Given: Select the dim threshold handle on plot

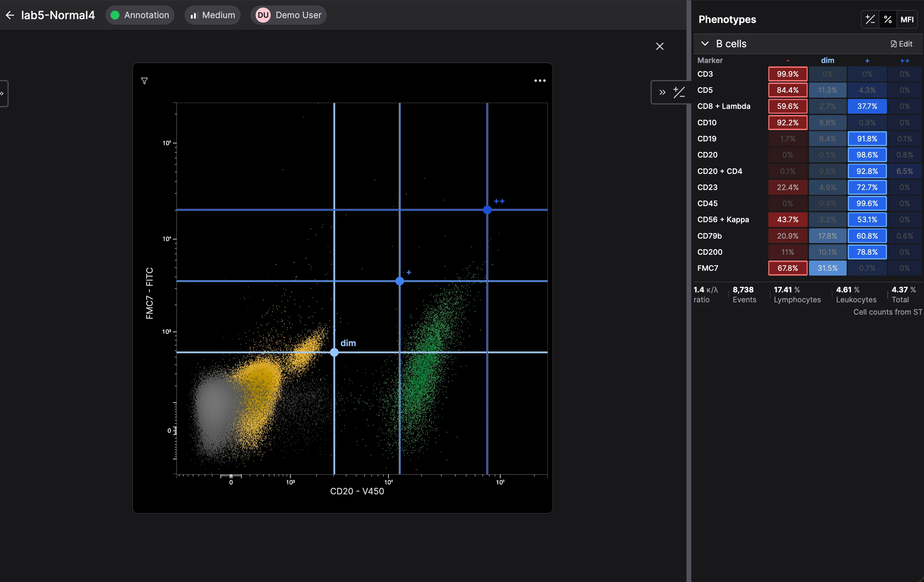Looking at the screenshot, I should 334,352.
